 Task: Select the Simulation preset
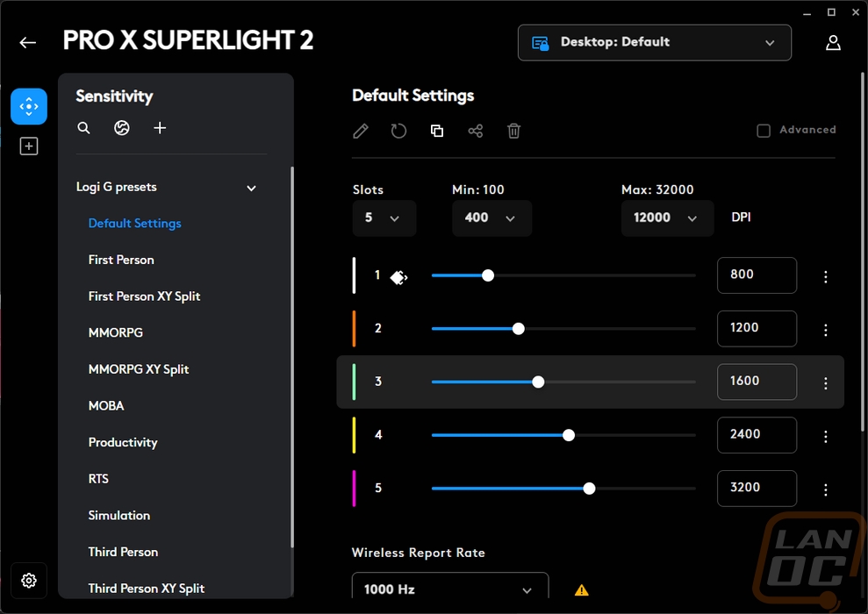click(119, 516)
